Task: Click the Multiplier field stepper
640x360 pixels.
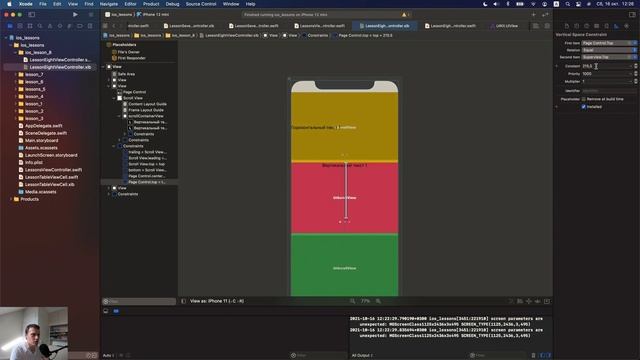Action: coord(635,81)
